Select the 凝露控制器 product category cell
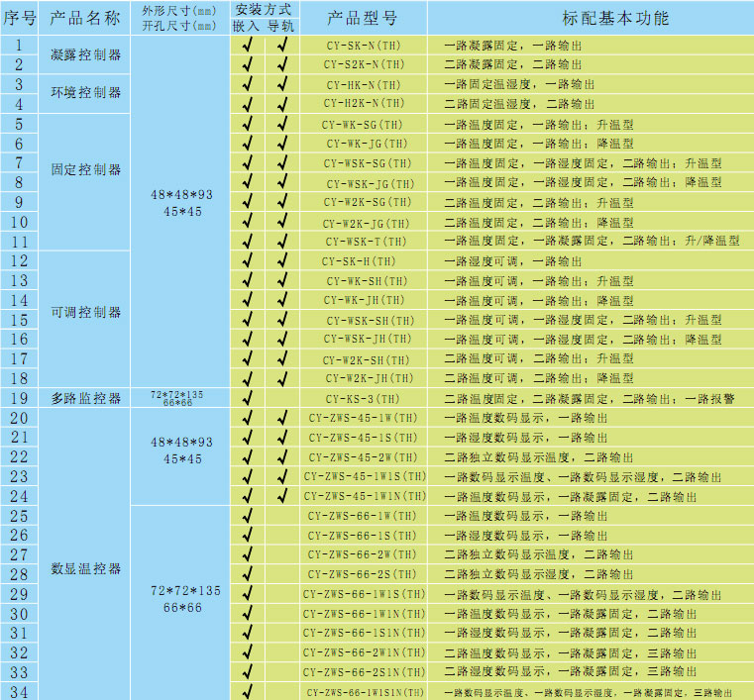The width and height of the screenshot is (754, 700). pos(85,55)
